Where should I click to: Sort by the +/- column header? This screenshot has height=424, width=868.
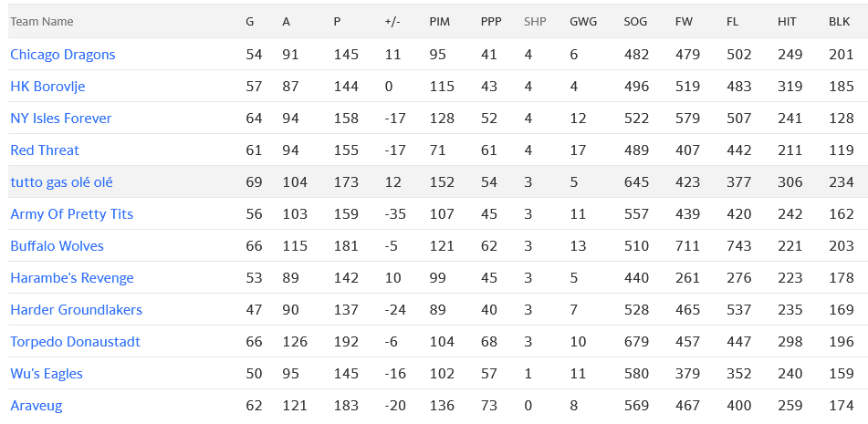[393, 21]
